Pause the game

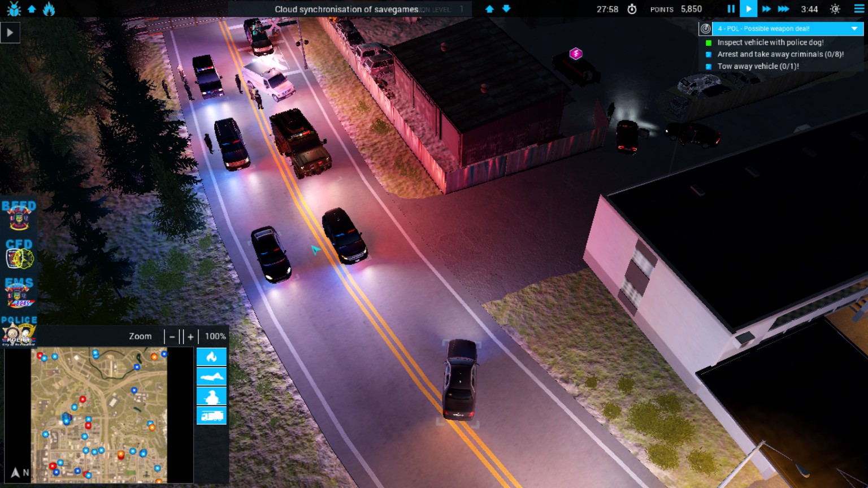coord(731,9)
